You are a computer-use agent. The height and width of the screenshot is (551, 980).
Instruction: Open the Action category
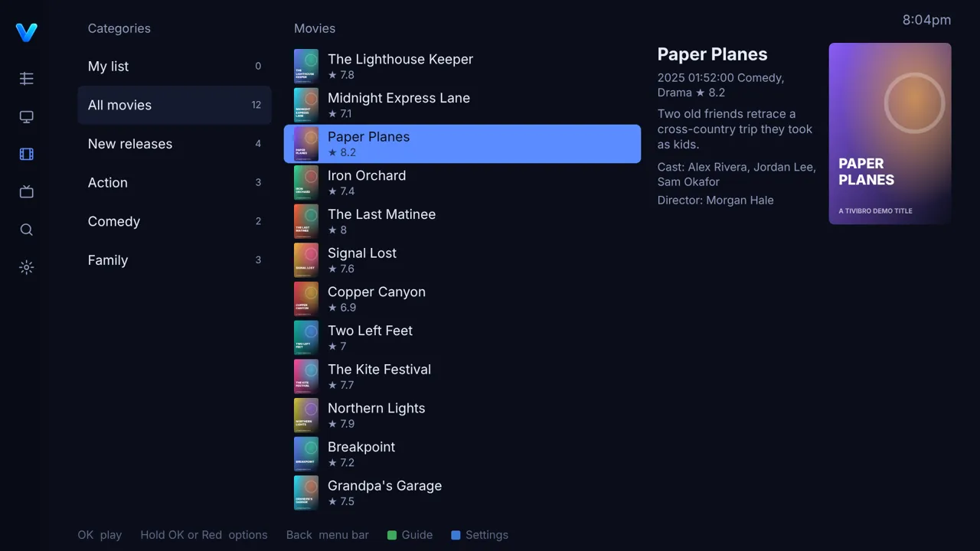point(175,183)
